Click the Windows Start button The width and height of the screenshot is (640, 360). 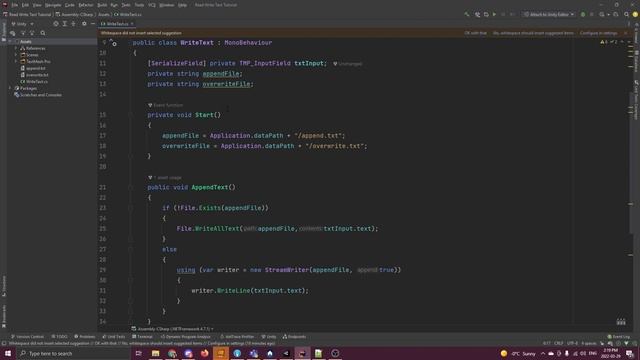pyautogui.click(x=8, y=353)
